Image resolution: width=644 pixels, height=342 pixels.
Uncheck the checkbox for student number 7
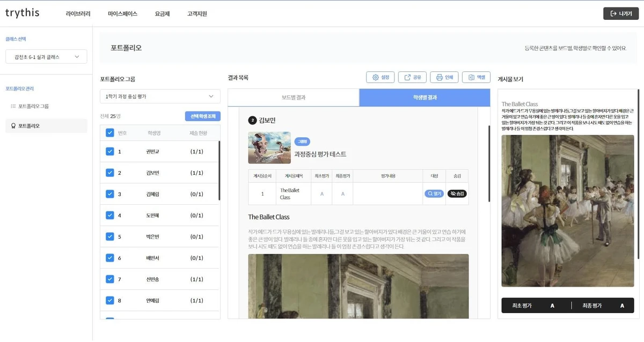point(110,279)
